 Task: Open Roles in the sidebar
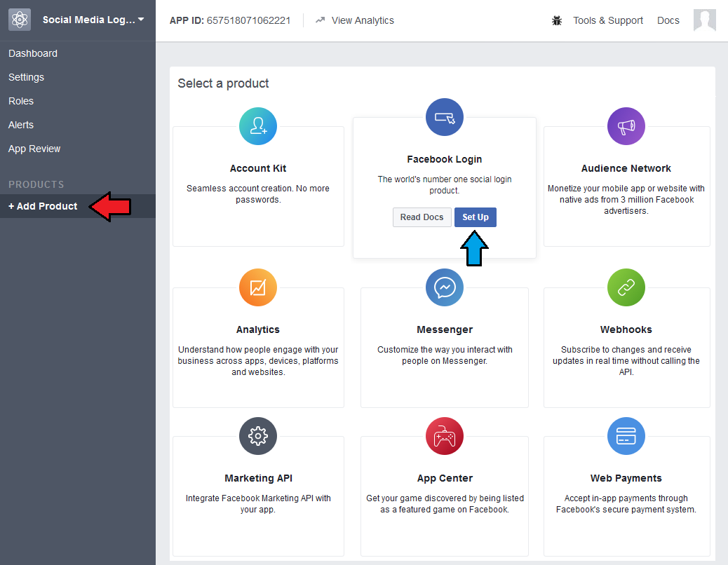(x=21, y=101)
